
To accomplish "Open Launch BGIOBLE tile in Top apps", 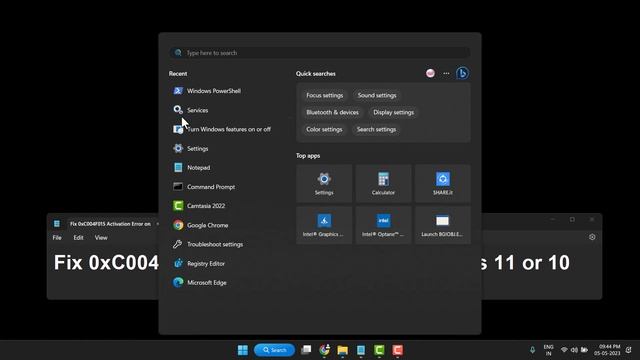I will (x=443, y=225).
